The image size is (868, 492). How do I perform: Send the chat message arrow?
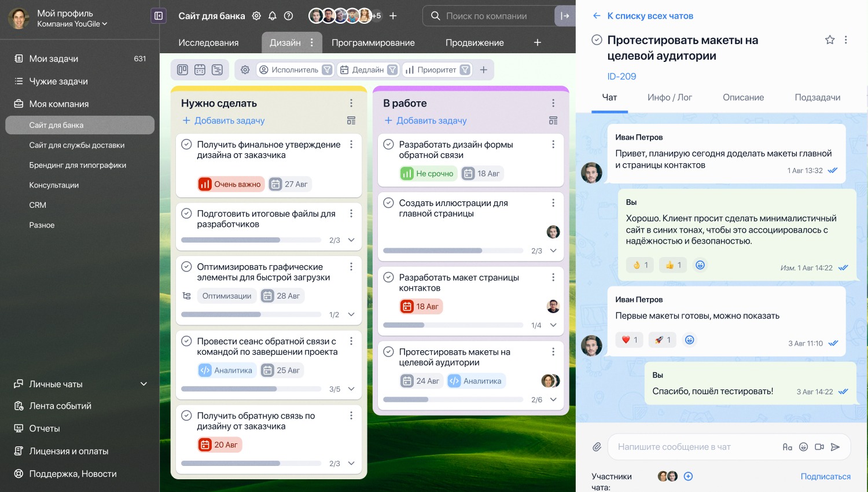click(x=835, y=447)
